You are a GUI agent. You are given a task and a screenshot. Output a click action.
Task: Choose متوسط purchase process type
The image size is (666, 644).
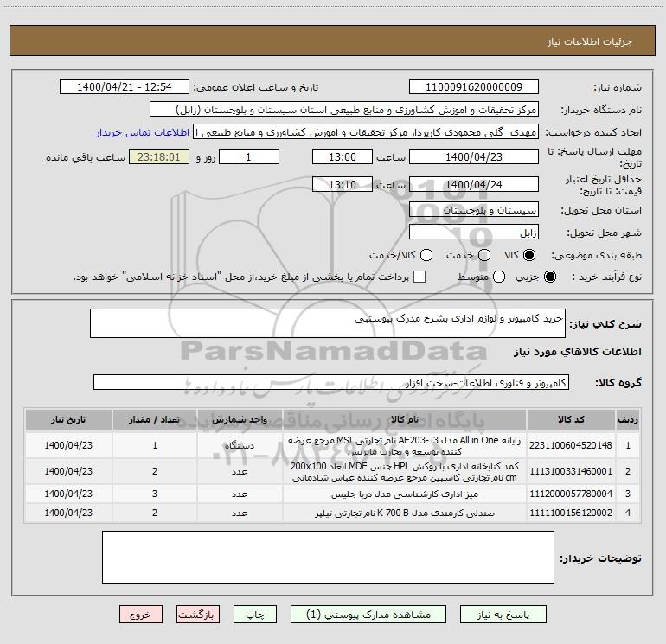click(499, 277)
